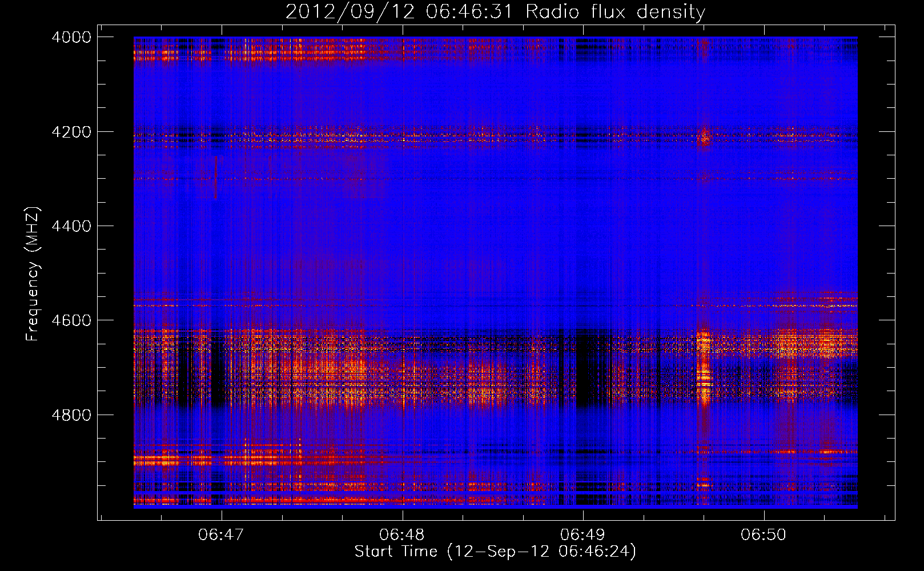
Task: Click the 4000 frequency tick label
Action: coord(71,37)
